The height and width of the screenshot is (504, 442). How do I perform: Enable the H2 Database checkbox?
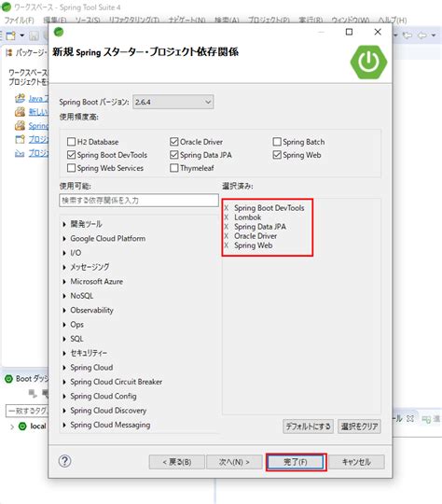coord(71,142)
